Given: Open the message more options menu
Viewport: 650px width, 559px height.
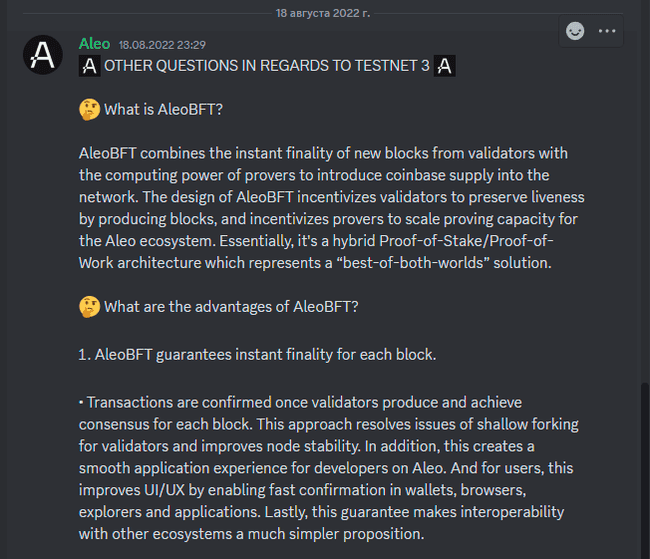Looking at the screenshot, I should coord(607,31).
